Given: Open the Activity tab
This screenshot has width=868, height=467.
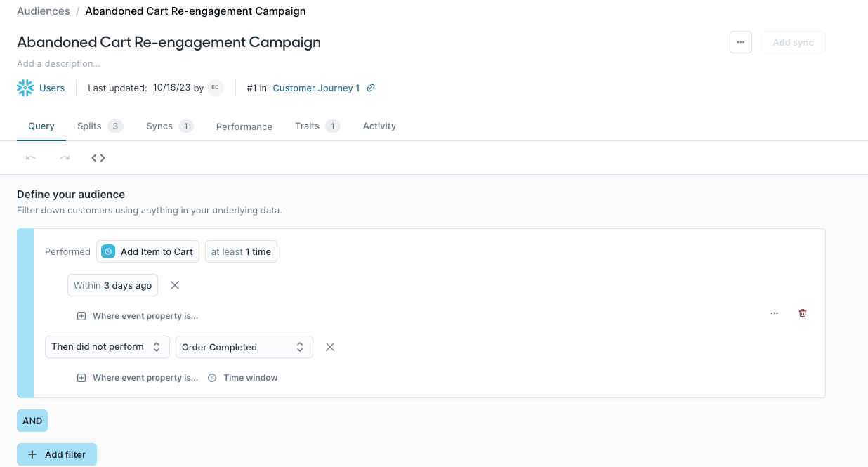Looking at the screenshot, I should (x=379, y=126).
